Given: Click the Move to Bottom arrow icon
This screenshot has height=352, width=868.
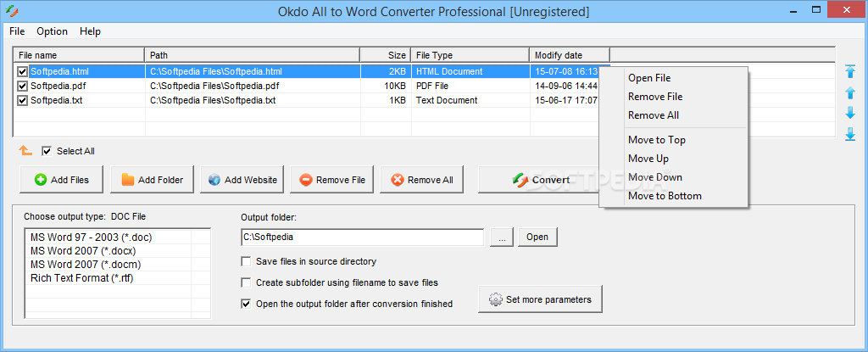Looking at the screenshot, I should [x=849, y=134].
